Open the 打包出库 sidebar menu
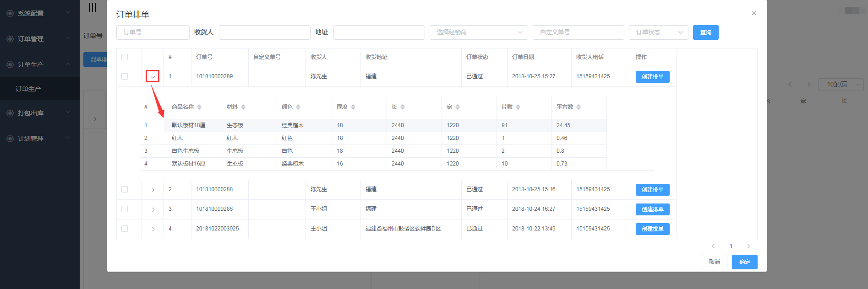The image size is (868, 289). pos(31,113)
